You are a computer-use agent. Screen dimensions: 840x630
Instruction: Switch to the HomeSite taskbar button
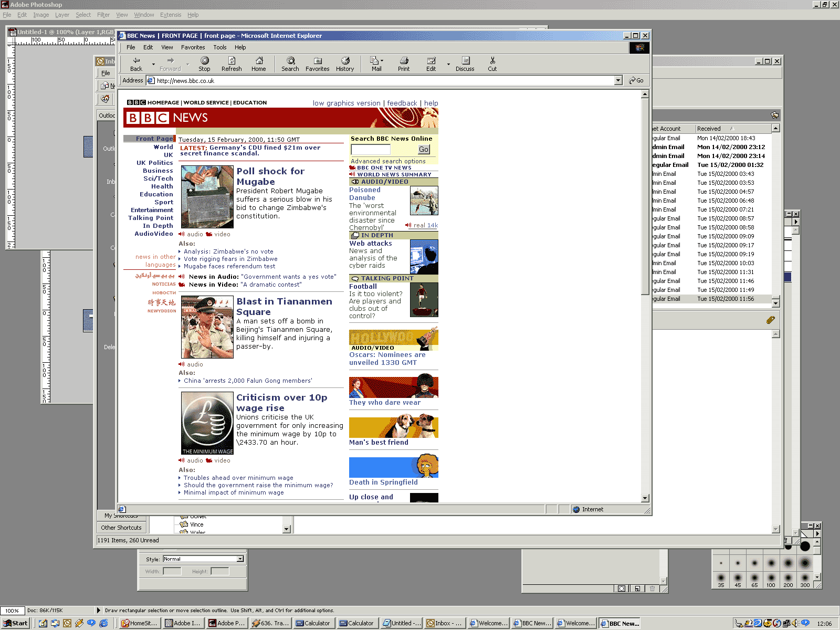click(140, 623)
